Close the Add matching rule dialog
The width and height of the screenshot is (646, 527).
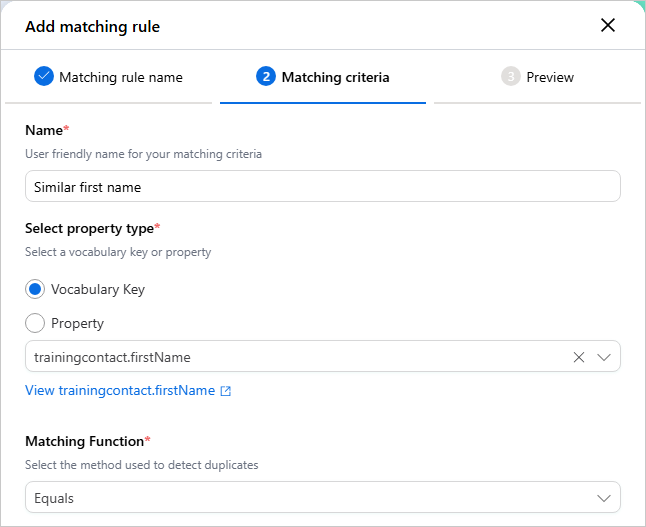pos(608,26)
